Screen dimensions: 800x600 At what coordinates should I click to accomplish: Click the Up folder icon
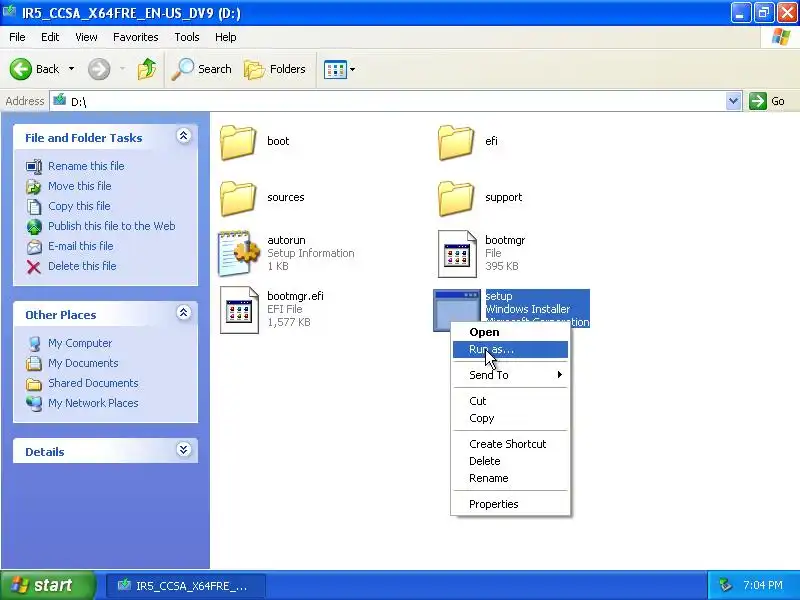pyautogui.click(x=147, y=69)
